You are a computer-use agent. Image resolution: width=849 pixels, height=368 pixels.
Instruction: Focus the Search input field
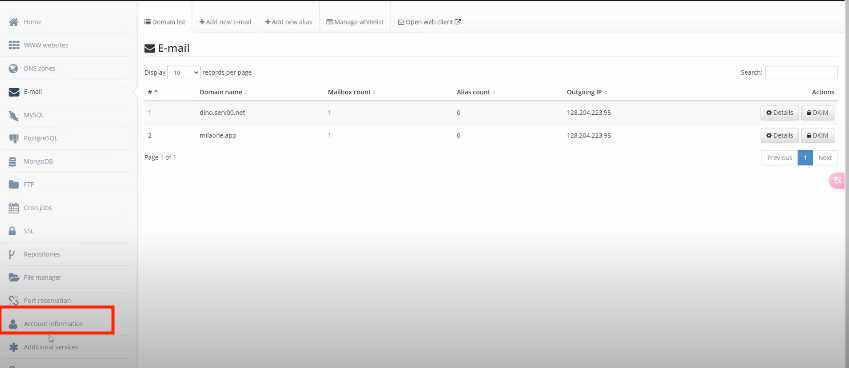pyautogui.click(x=801, y=73)
